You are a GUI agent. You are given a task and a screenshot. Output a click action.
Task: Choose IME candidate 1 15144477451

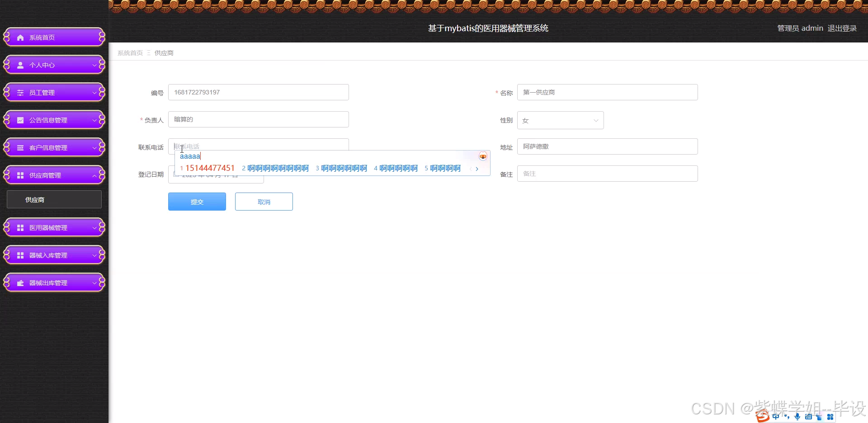(x=208, y=168)
